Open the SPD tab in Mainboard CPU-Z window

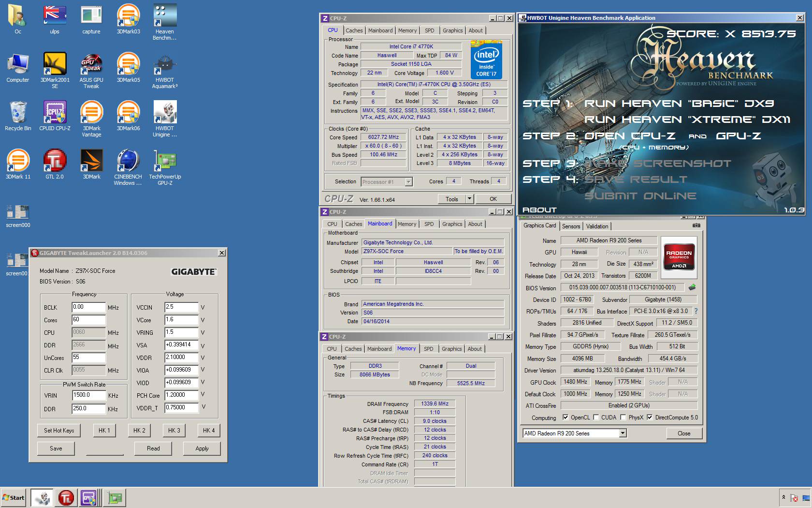429,224
